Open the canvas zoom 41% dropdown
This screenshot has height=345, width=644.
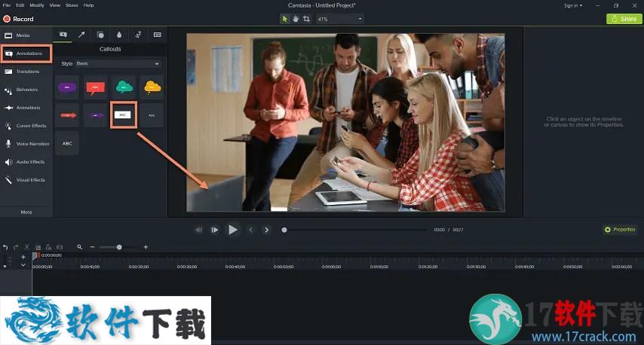(x=339, y=19)
